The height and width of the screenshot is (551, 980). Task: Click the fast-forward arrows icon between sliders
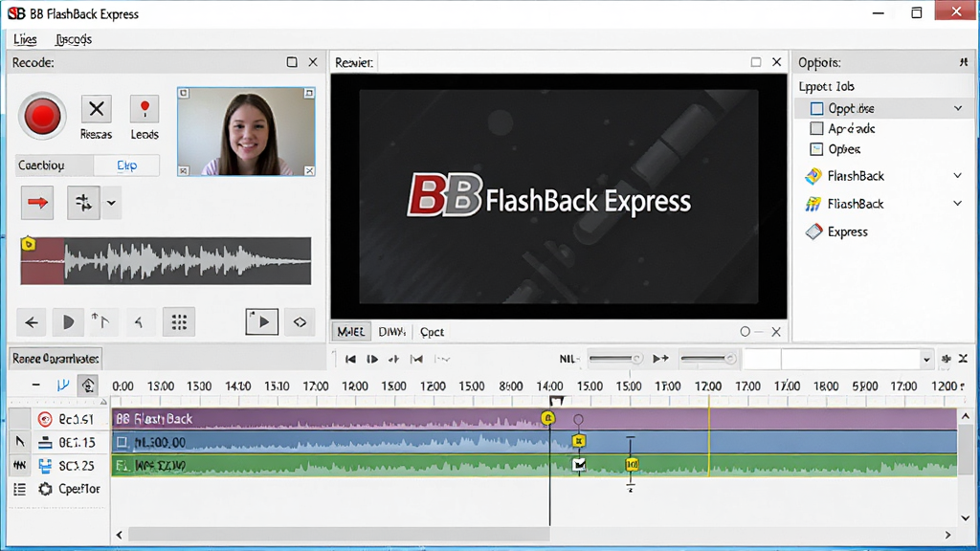point(660,359)
